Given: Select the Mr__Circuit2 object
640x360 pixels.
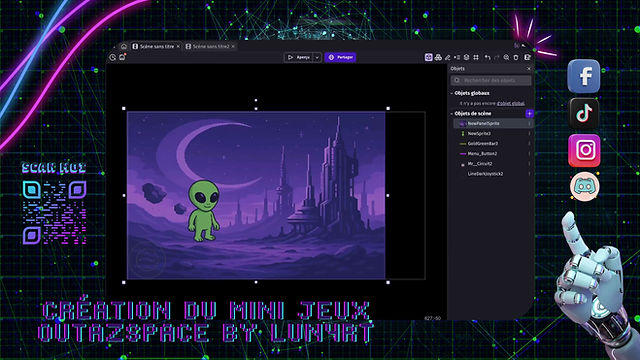Looking at the screenshot, I should [x=493, y=164].
